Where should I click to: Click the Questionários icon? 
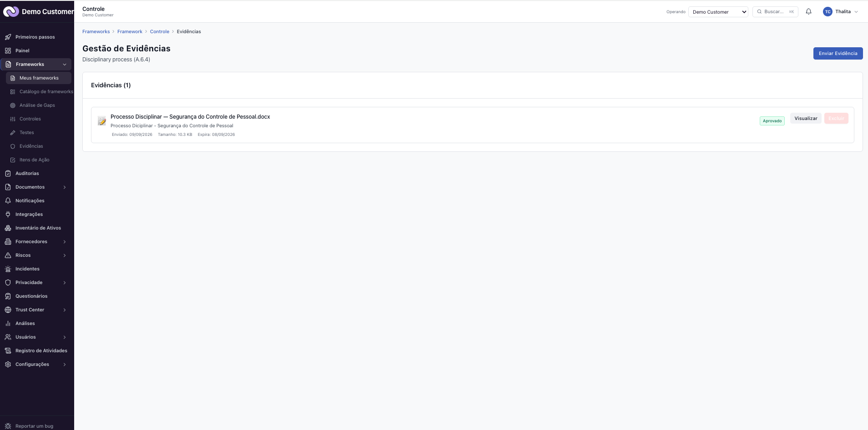click(x=8, y=296)
